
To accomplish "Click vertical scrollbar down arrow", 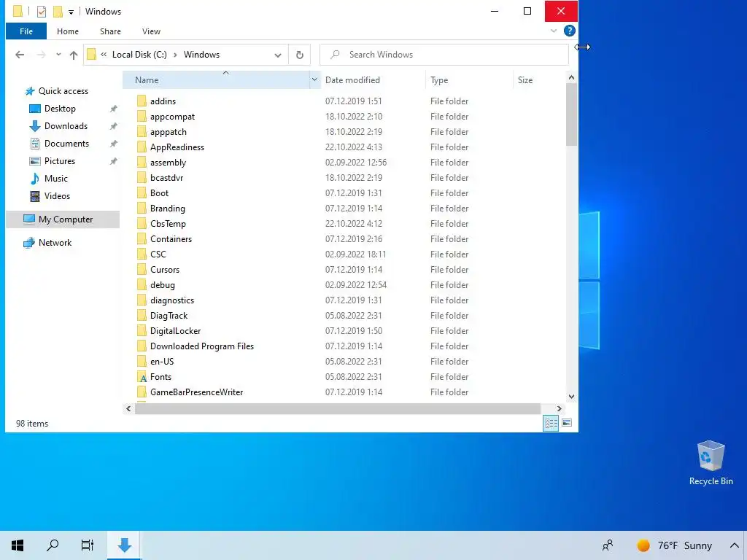I will pos(571,396).
